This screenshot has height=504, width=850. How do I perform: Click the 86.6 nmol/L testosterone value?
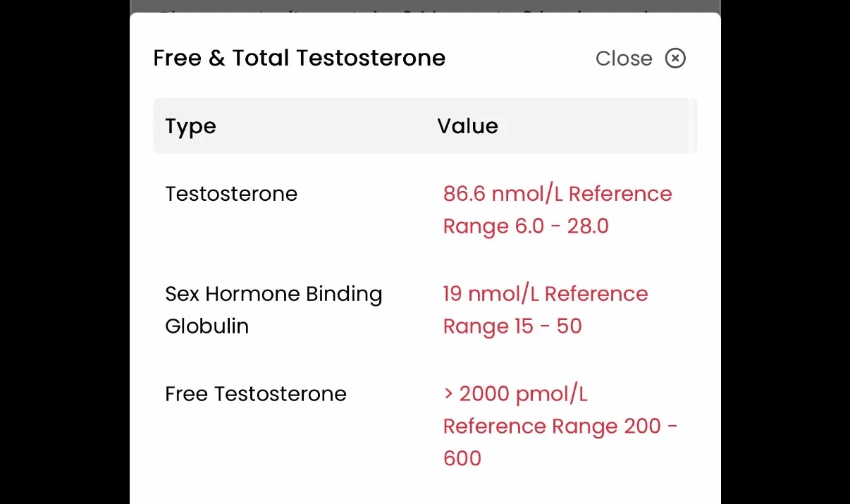point(503,194)
